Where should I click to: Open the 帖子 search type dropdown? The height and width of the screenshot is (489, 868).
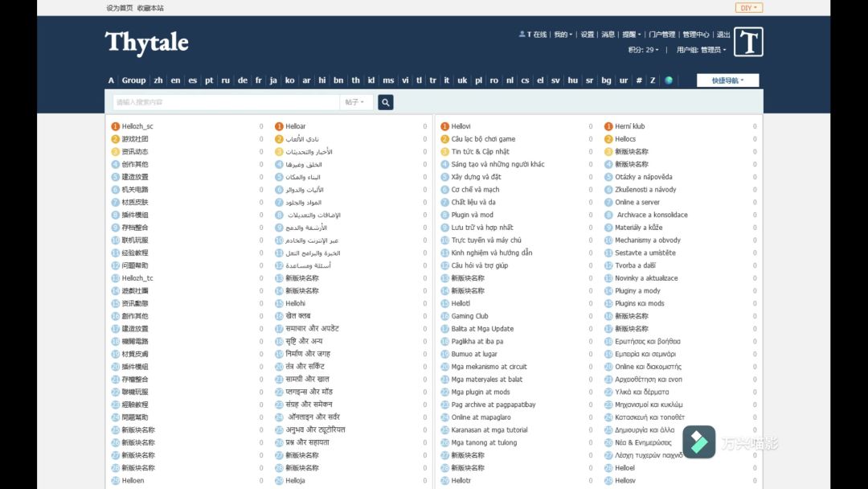(354, 102)
